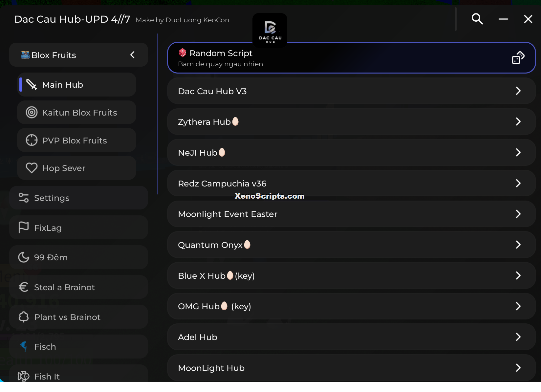Select the Steal a Brainot category
This screenshot has height=392, width=541.
tap(78, 287)
